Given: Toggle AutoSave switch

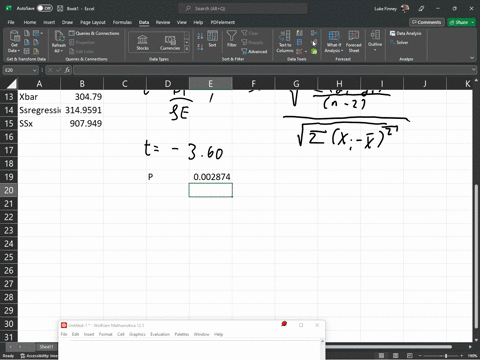Looking at the screenshot, I should (45, 8).
